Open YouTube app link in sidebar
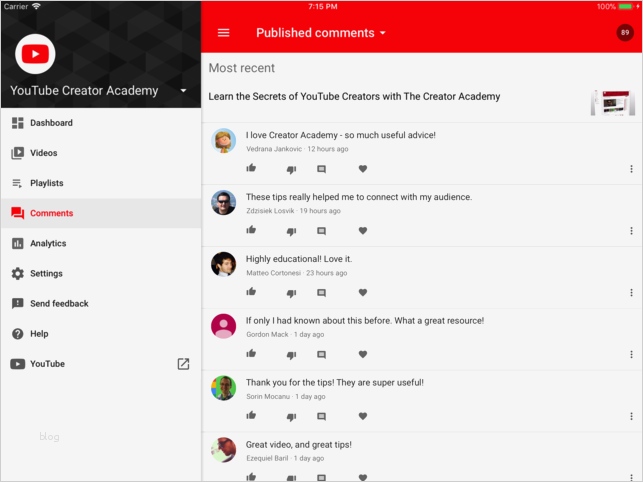Image resolution: width=643 pixels, height=482 pixels. tap(101, 364)
